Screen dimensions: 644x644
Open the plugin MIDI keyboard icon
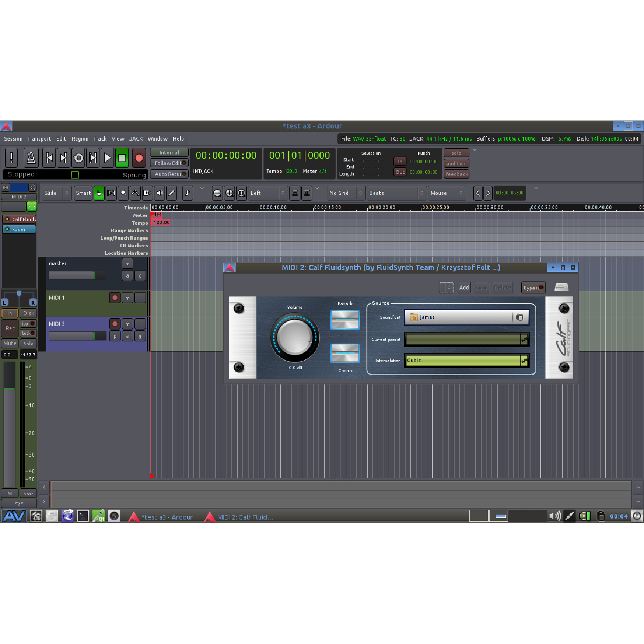[561, 287]
